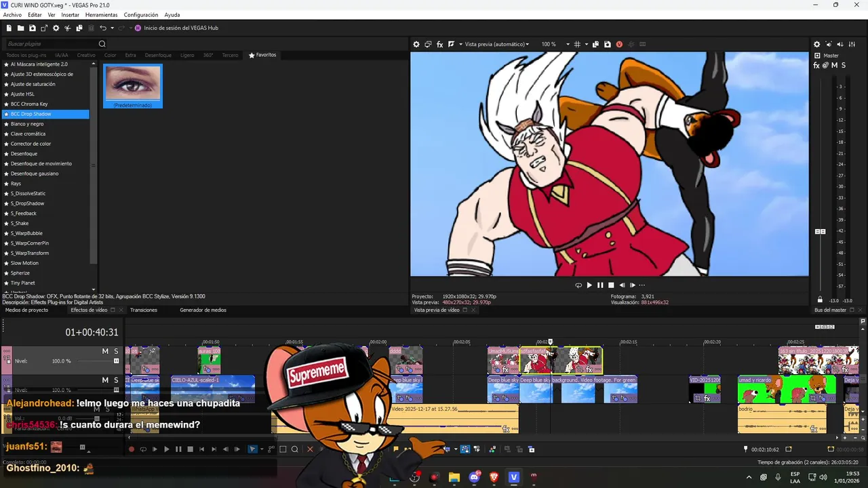Image resolution: width=868 pixels, height=488 pixels.
Task: Select the selection edit tool in timeline toolbar
Action: [x=283, y=449]
